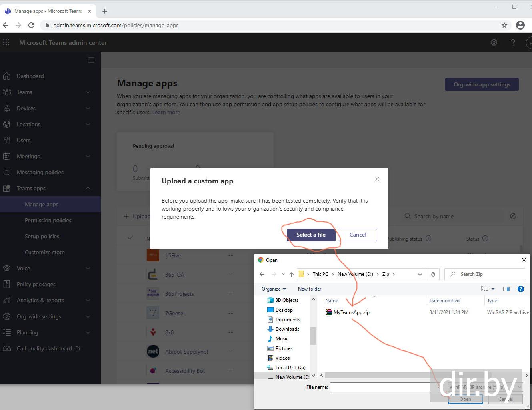Toggle the preview pane in Open dialog

[506, 289]
